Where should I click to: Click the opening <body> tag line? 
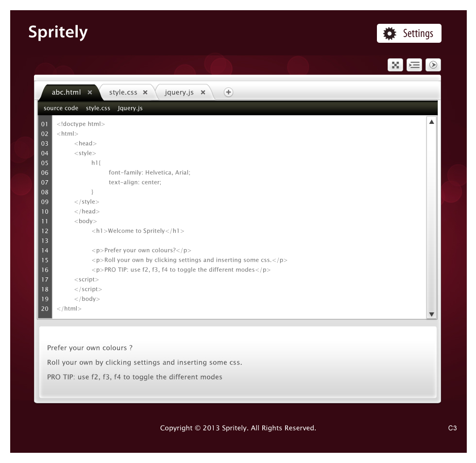pyautogui.click(x=85, y=222)
